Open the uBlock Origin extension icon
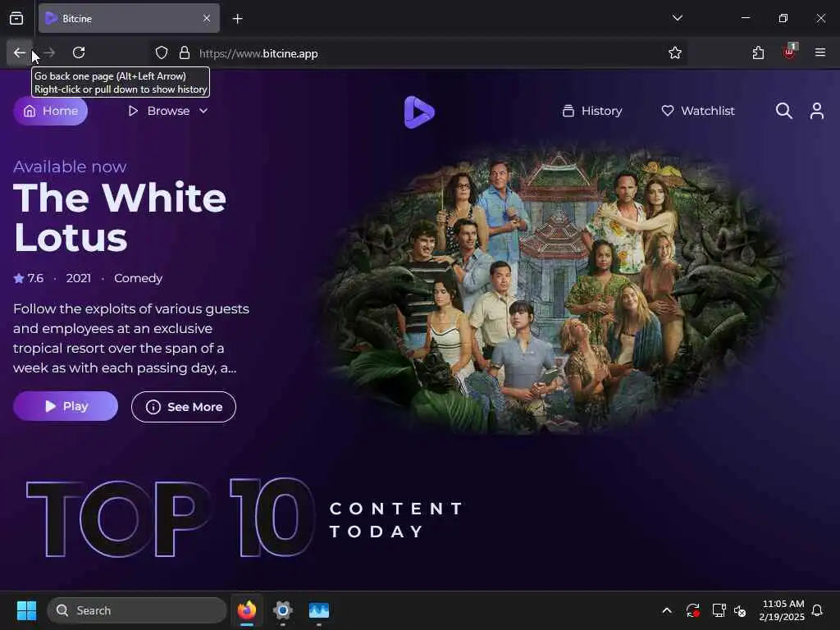 pyautogui.click(x=789, y=52)
